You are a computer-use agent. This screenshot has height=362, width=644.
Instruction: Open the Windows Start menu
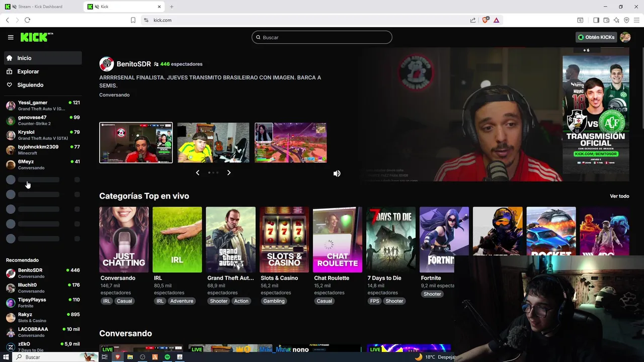point(7,357)
